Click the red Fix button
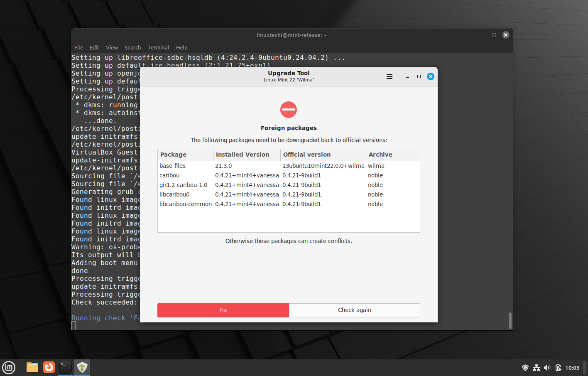 (223, 310)
